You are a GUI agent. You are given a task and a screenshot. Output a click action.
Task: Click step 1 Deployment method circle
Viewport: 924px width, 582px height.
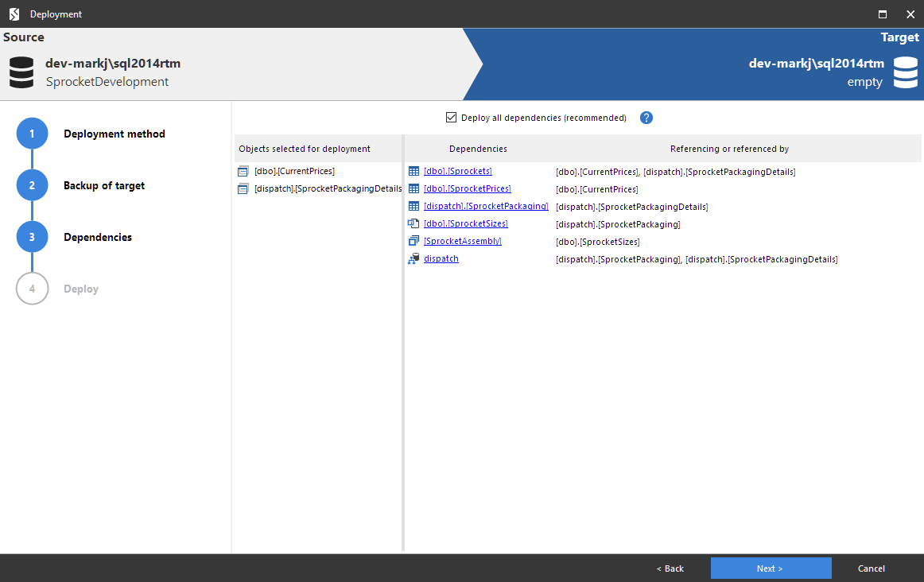(32, 134)
